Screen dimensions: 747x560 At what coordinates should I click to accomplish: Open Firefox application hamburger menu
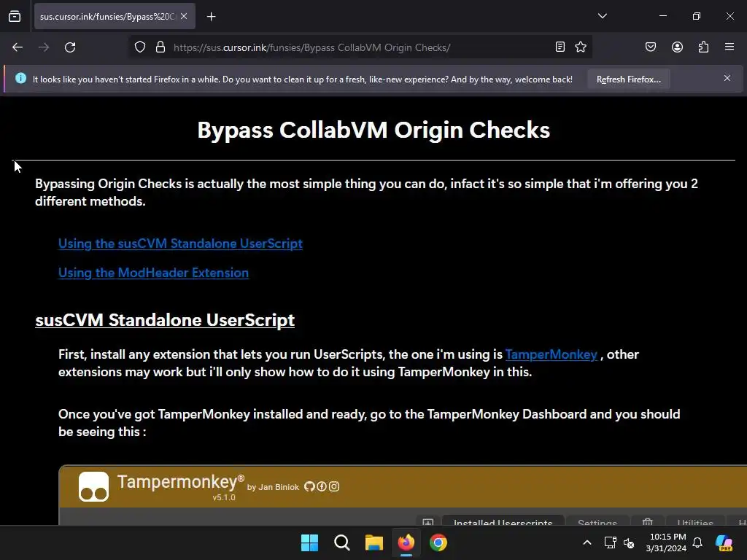tap(729, 47)
